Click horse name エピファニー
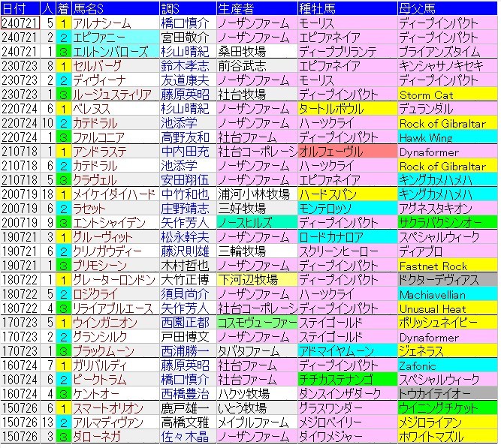501x448 pixels. point(116,38)
